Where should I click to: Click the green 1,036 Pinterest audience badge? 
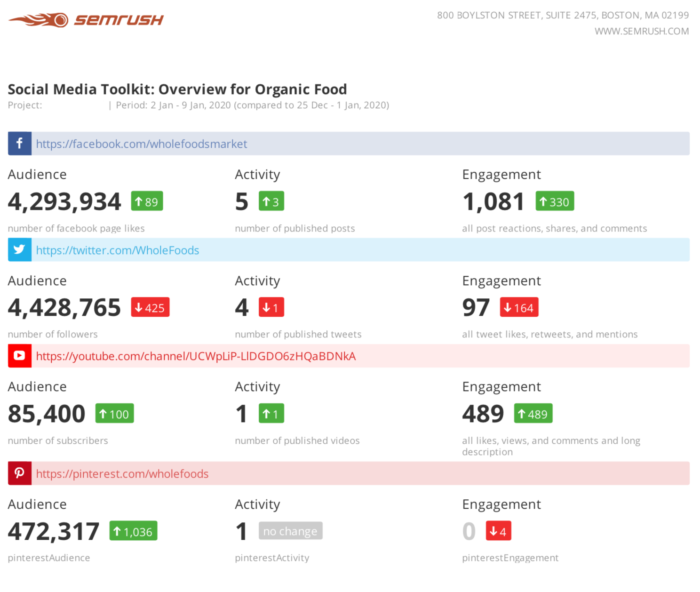coord(133,531)
